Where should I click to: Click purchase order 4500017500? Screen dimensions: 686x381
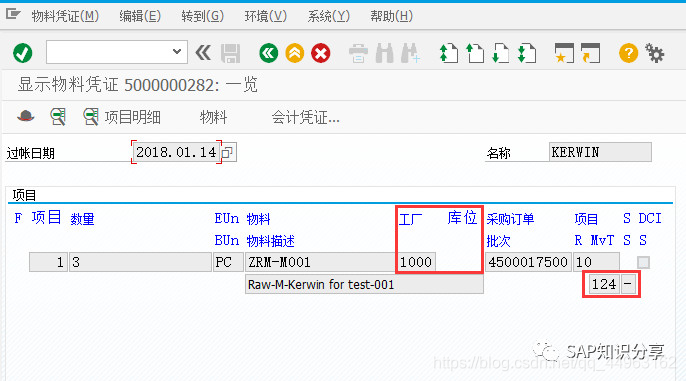pyautogui.click(x=528, y=262)
